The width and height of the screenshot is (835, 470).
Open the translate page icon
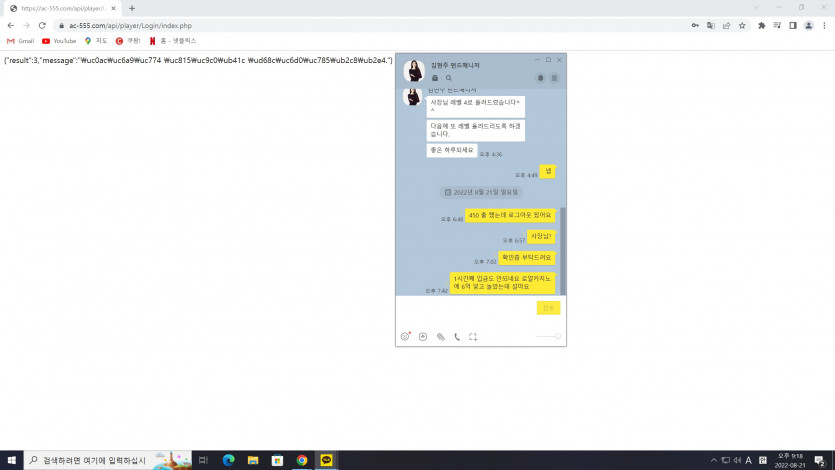[710, 26]
